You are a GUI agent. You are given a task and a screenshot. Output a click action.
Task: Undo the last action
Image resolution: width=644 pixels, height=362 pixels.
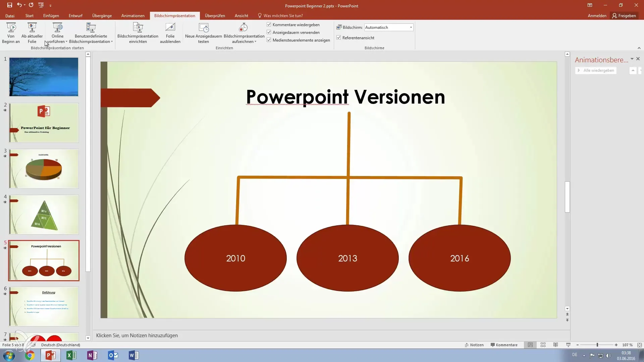[19, 5]
